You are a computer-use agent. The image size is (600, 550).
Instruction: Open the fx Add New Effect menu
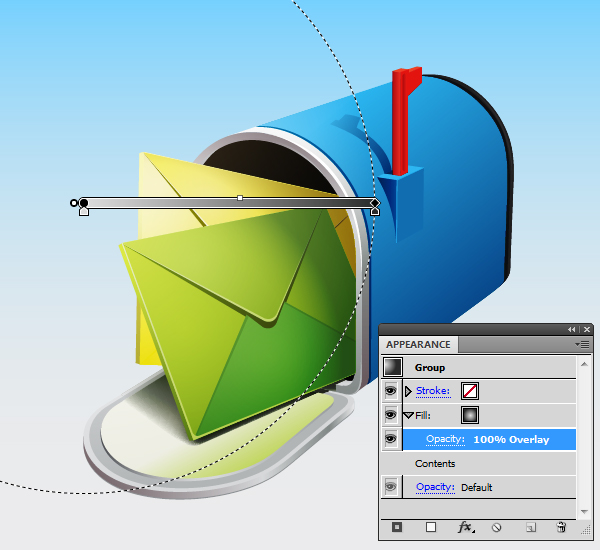coord(465,527)
